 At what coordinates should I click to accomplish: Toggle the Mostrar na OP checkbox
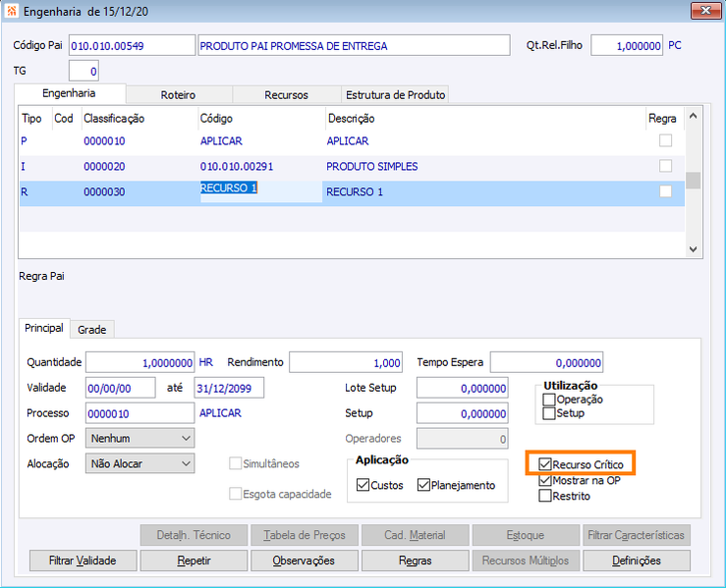pos(545,481)
